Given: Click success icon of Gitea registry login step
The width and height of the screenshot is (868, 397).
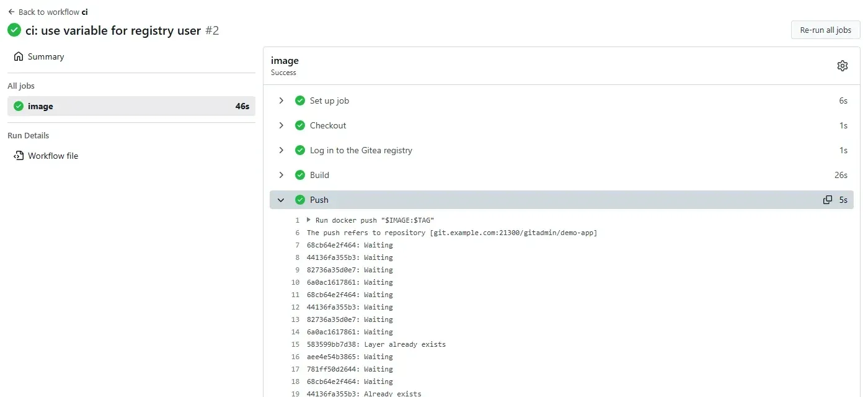Looking at the screenshot, I should 300,150.
